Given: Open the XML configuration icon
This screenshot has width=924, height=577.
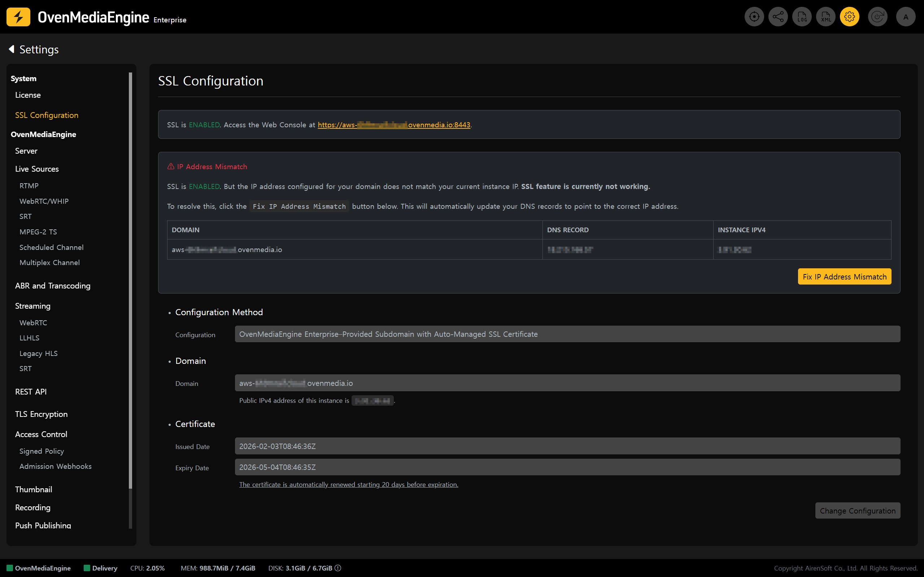Looking at the screenshot, I should click(x=825, y=17).
